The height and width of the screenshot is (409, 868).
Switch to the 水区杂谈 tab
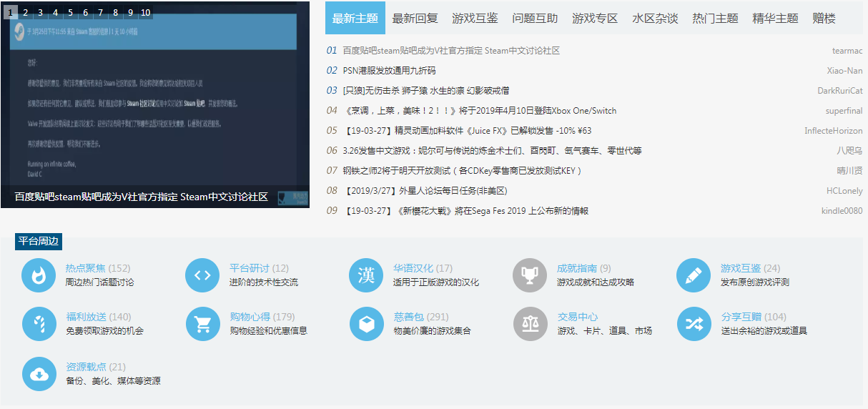[655, 18]
